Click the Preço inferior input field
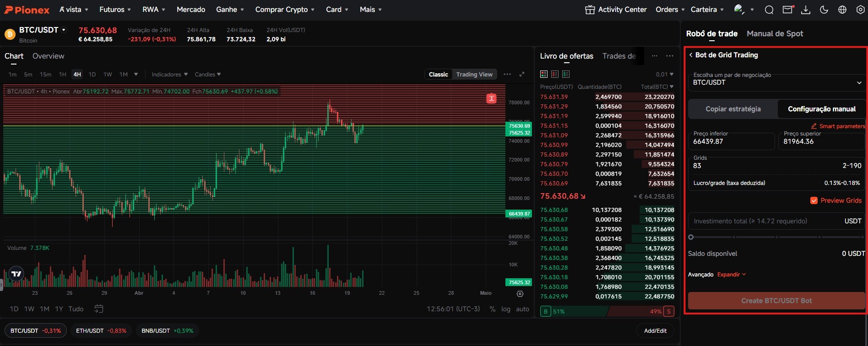 click(731, 141)
